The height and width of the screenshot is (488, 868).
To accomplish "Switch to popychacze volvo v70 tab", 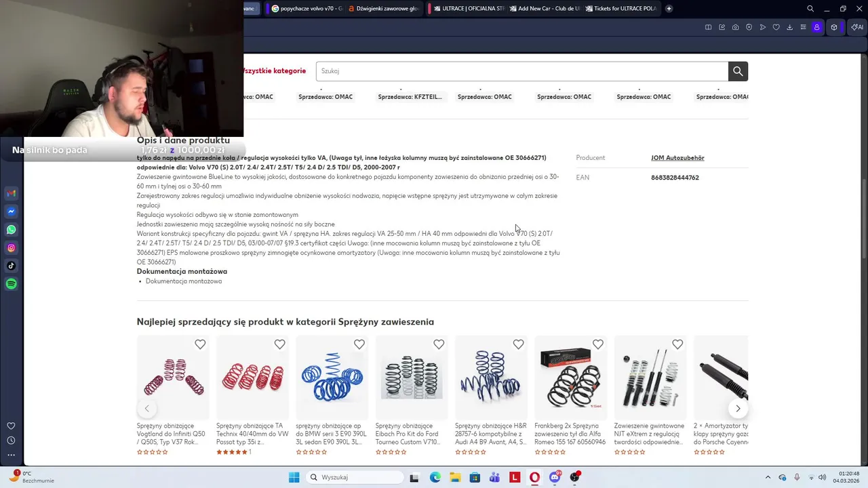I will coord(306,9).
